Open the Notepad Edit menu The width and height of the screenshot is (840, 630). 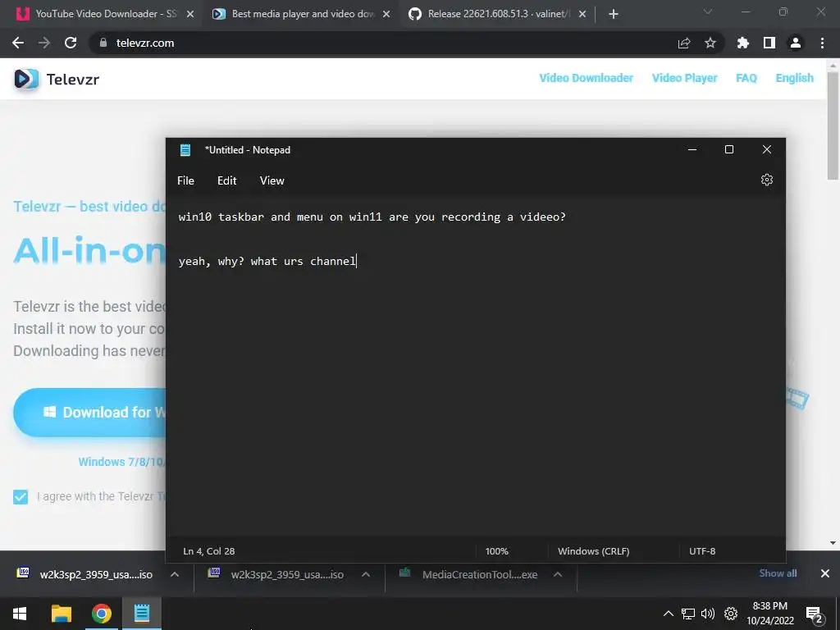pyautogui.click(x=226, y=181)
